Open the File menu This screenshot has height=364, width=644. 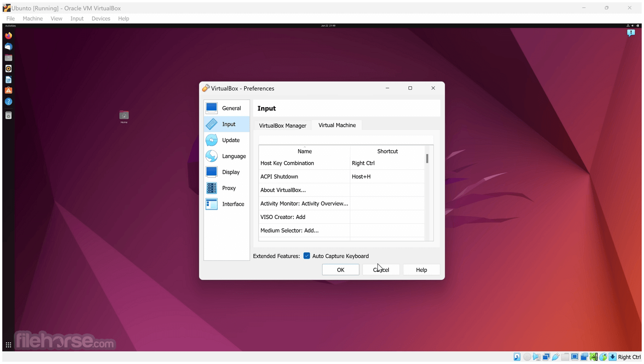(11, 18)
